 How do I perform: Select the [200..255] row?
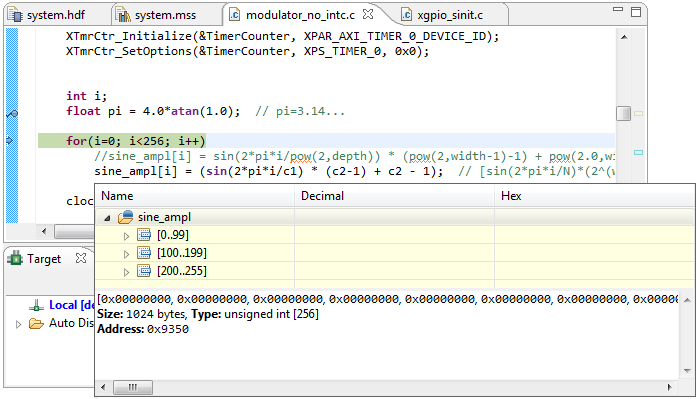395,271
